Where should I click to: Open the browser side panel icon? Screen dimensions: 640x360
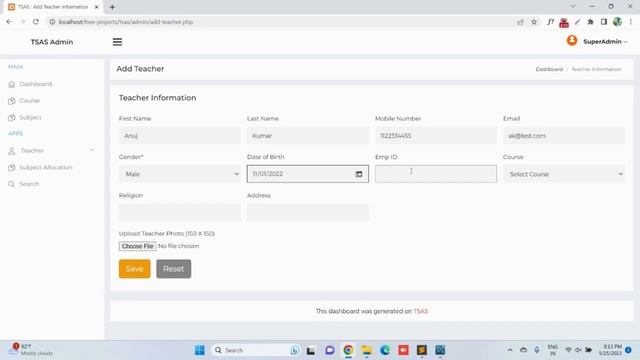click(x=604, y=22)
